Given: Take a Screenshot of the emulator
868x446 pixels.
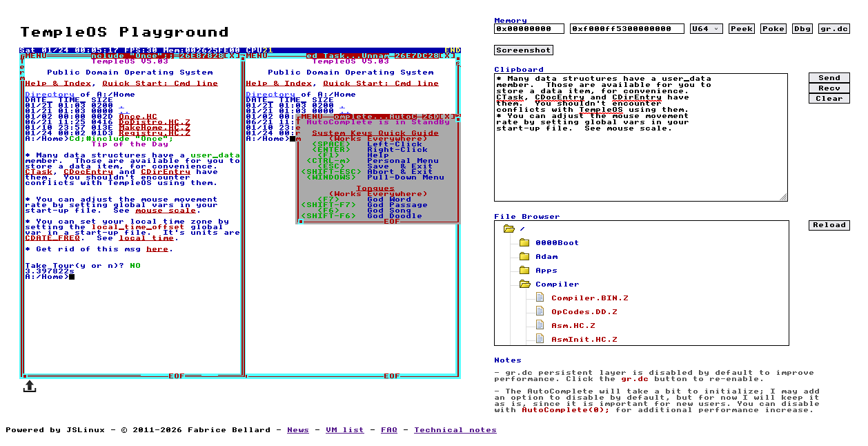Looking at the screenshot, I should tap(524, 50).
